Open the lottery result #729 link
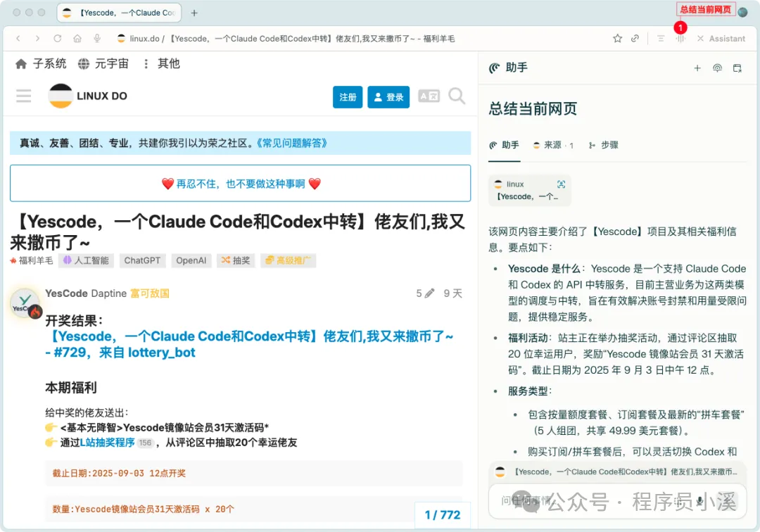This screenshot has width=760, height=532. [x=248, y=344]
